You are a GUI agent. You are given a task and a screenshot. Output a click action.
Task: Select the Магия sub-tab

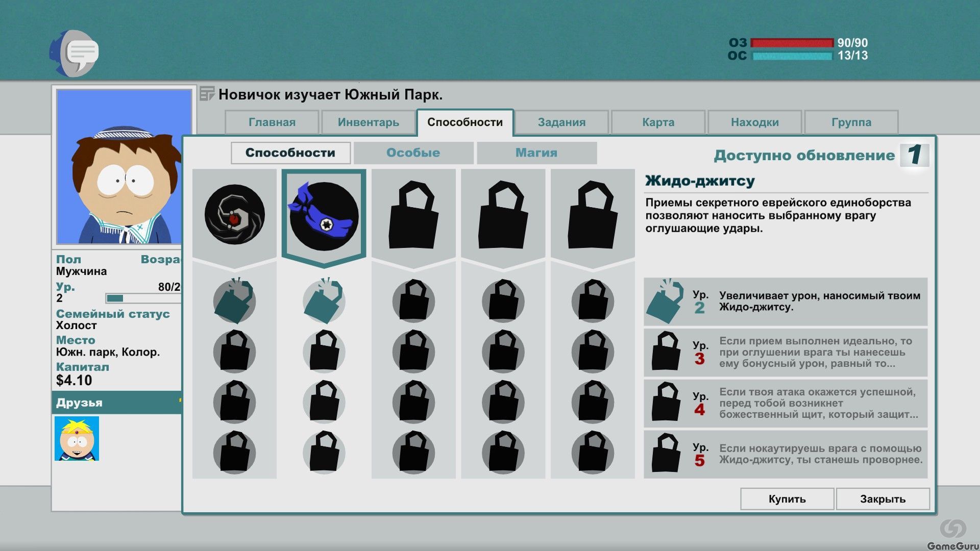point(536,153)
